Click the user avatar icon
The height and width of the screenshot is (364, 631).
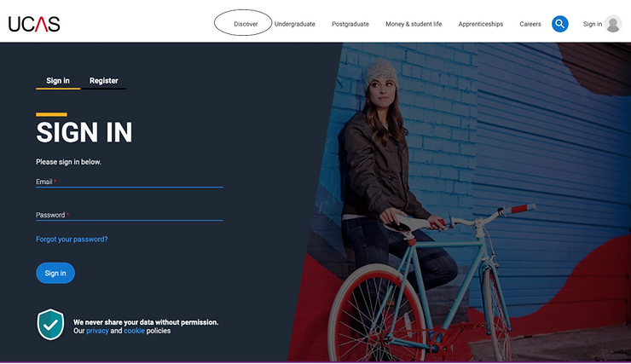[x=613, y=24]
